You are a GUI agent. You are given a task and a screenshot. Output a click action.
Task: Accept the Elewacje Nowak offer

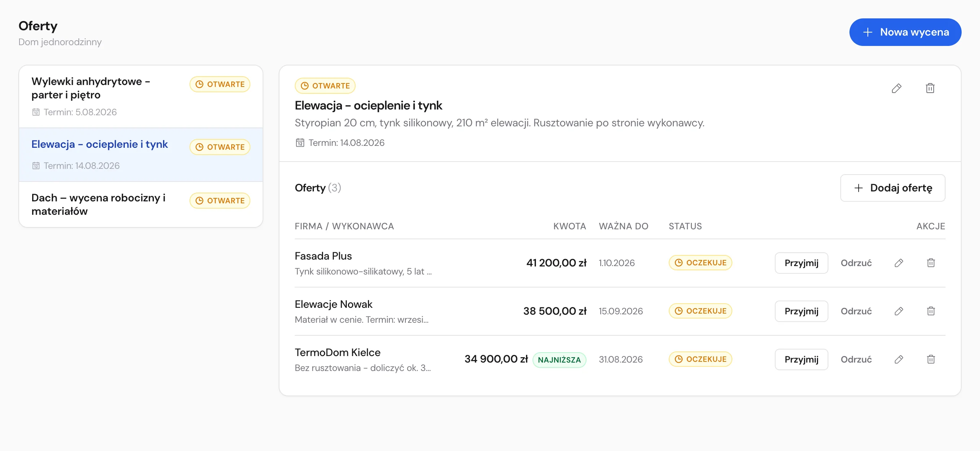click(802, 311)
